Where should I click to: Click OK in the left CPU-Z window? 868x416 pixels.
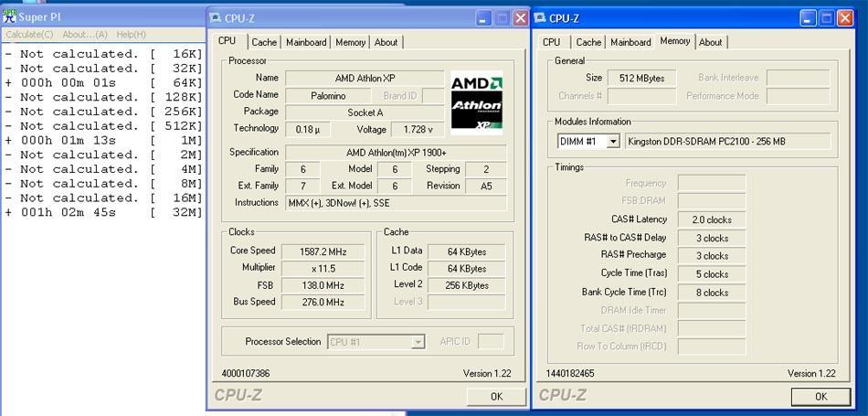(x=496, y=397)
